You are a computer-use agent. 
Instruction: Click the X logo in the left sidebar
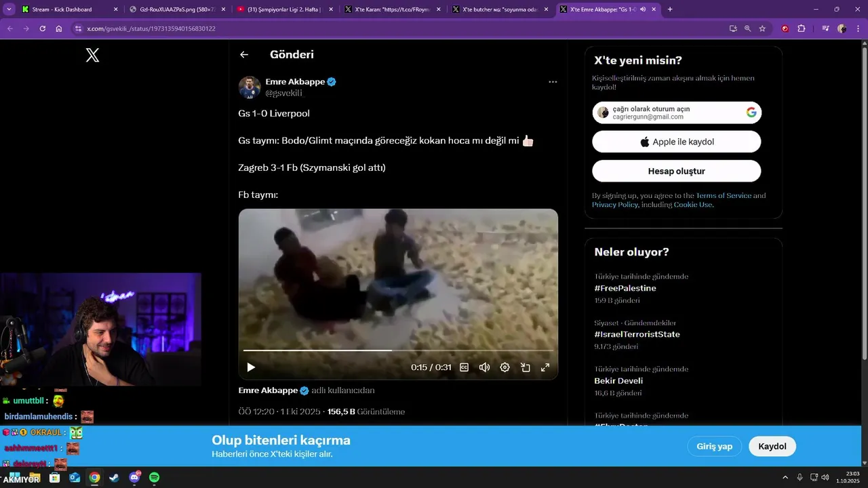click(x=93, y=56)
